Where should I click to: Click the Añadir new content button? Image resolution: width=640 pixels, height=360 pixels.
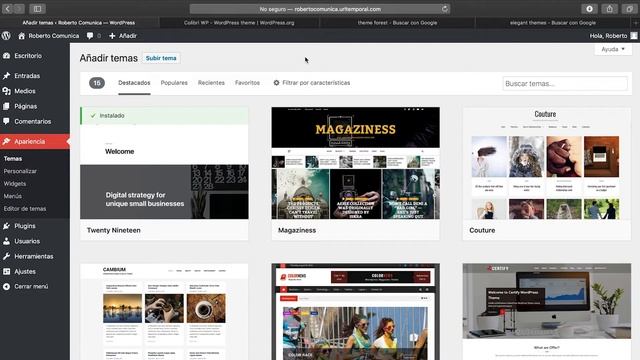point(123,36)
